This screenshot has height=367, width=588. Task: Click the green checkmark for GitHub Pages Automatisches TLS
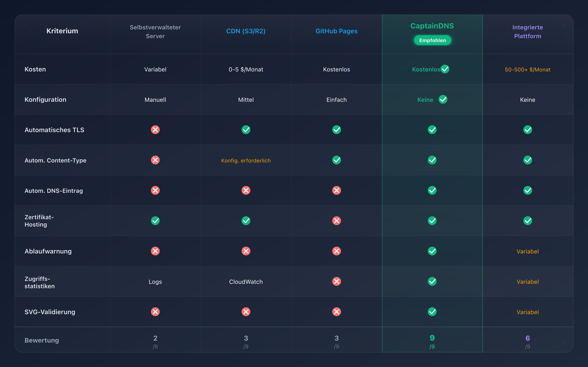tap(336, 130)
